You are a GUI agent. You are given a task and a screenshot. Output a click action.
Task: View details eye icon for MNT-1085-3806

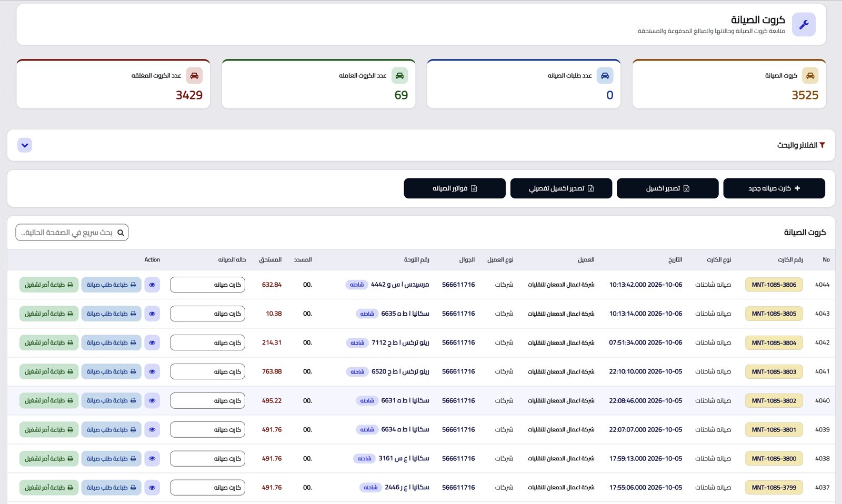tap(152, 285)
